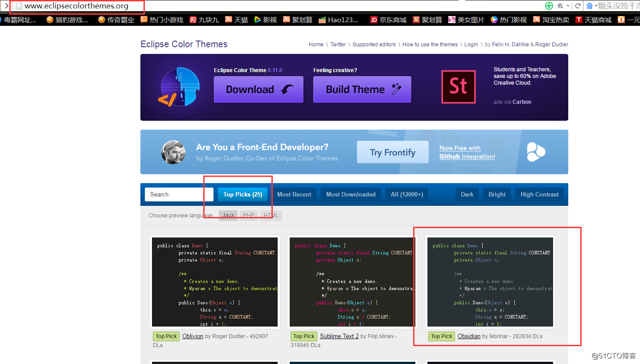This screenshot has height=364, width=640.
Task: Open the Oblivion theme preview thumbnail
Action: (x=215, y=282)
